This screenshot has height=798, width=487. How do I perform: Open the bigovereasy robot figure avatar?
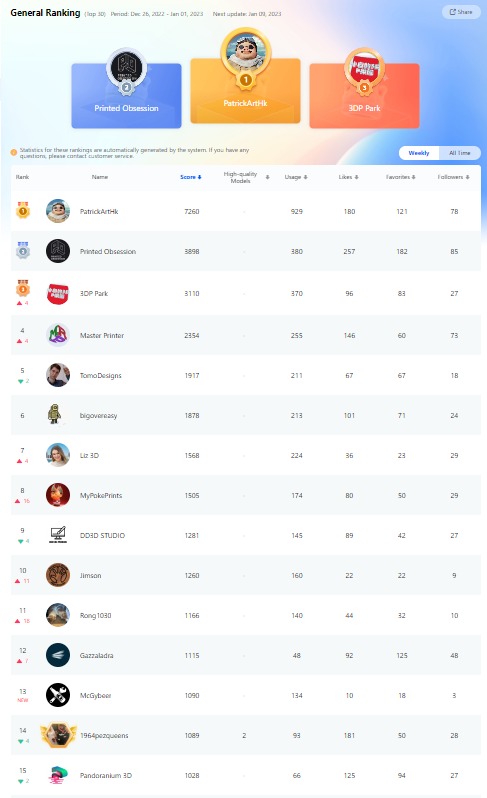pyautogui.click(x=54, y=414)
